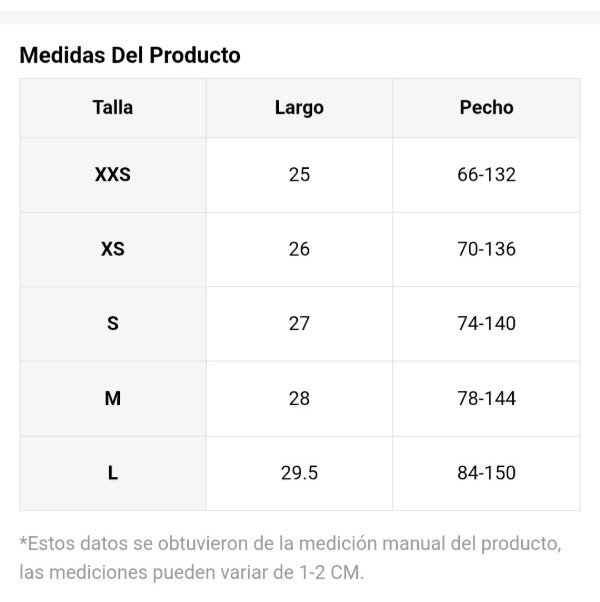Click the manual measurement disclaimer note
This screenshot has height=602, width=600.
coord(290,558)
